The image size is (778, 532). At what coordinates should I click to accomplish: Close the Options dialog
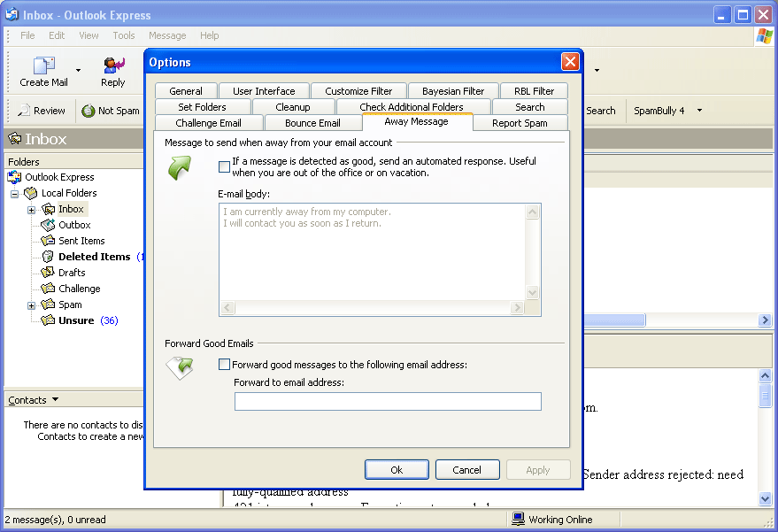coord(570,62)
